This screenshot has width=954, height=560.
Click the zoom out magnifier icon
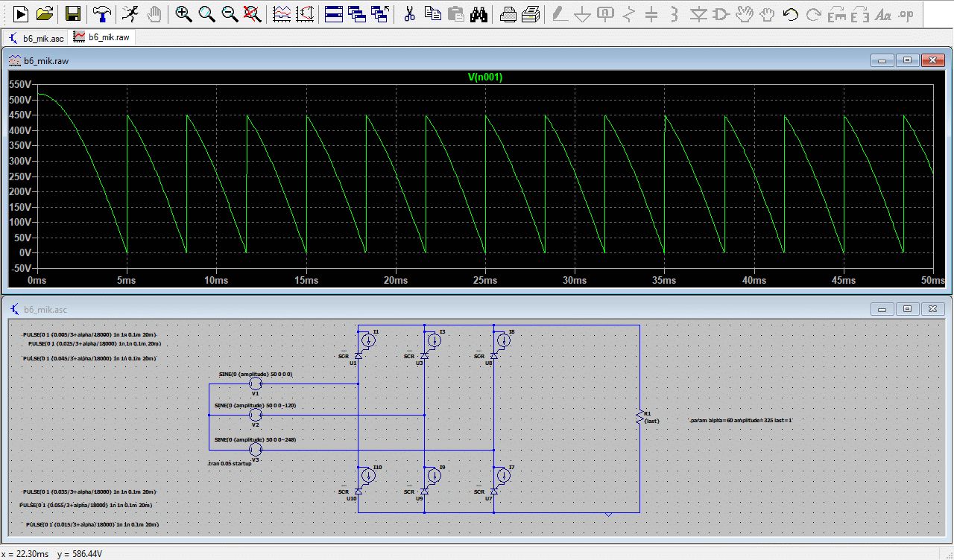click(x=230, y=13)
